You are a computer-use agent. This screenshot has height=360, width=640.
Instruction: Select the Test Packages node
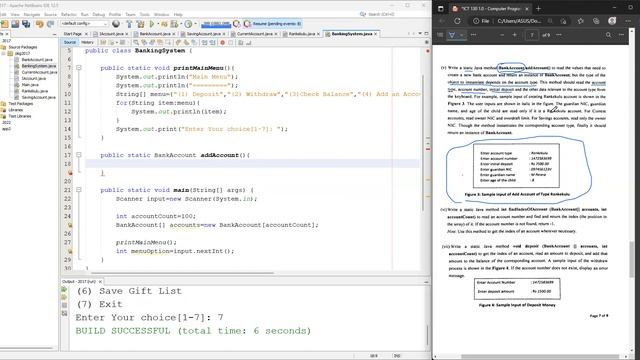tap(20, 104)
